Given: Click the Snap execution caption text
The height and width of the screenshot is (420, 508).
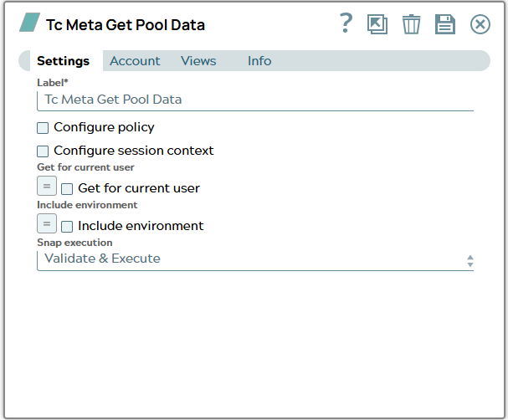Looking at the screenshot, I should pos(74,243).
